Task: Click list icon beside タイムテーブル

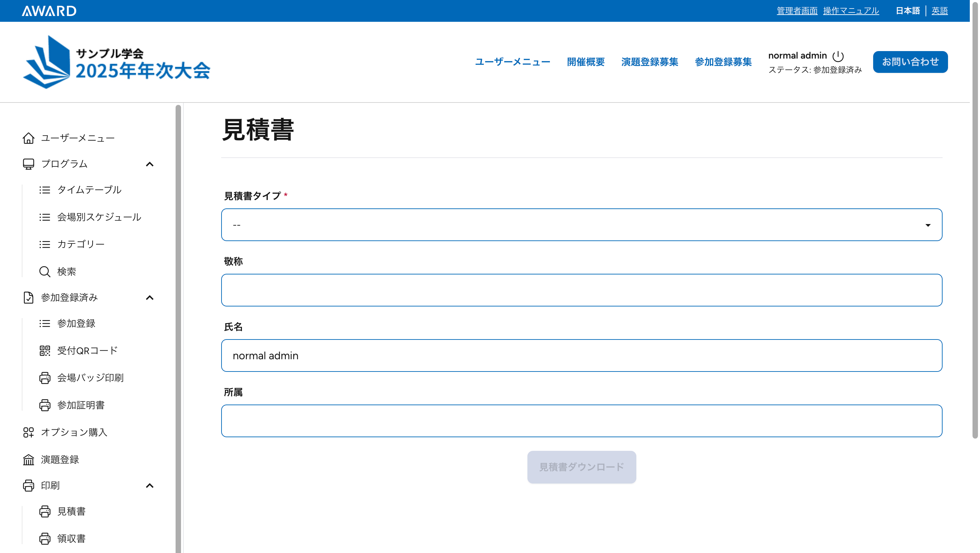Action: (45, 190)
